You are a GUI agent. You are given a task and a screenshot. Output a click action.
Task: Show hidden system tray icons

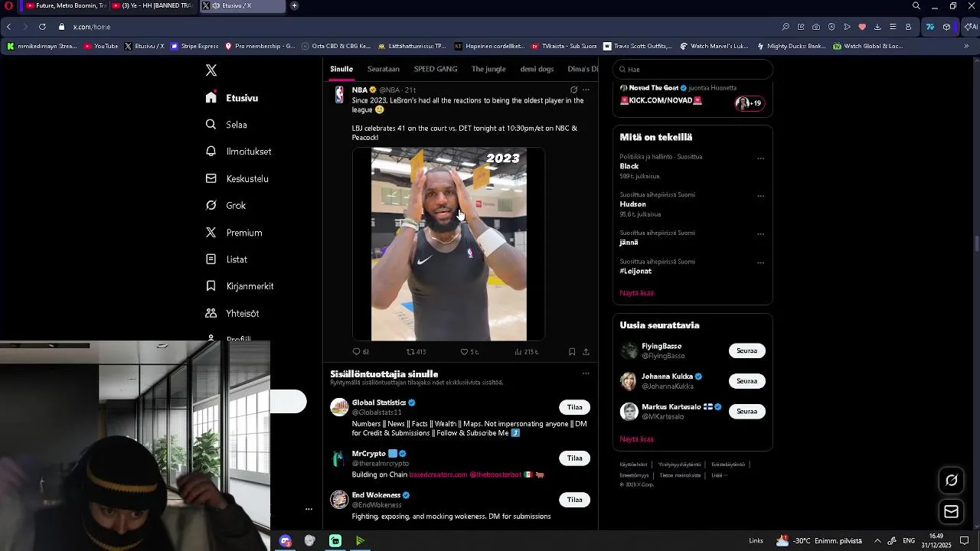tap(877, 540)
